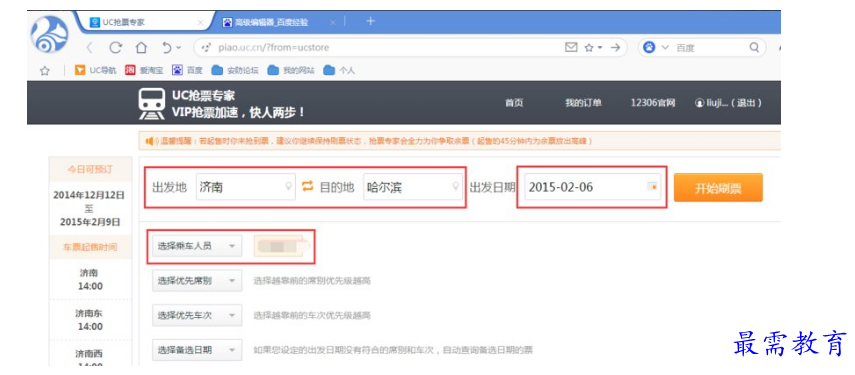
Task: Click the 济南东 14:00 sale time entry
Action: click(x=90, y=320)
